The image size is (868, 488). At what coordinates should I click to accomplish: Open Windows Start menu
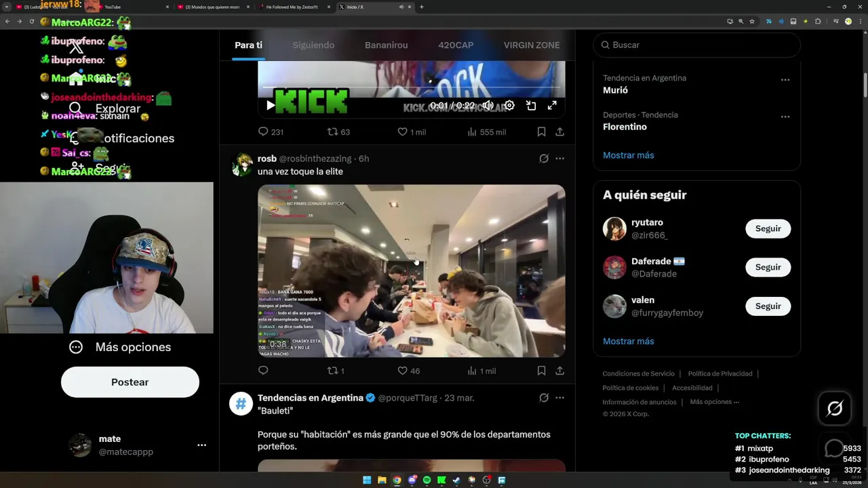pyautogui.click(x=367, y=481)
